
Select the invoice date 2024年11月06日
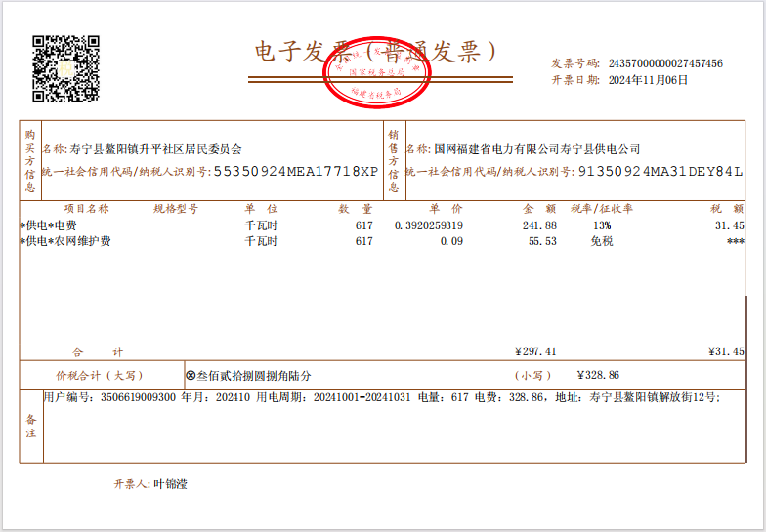pos(648,80)
